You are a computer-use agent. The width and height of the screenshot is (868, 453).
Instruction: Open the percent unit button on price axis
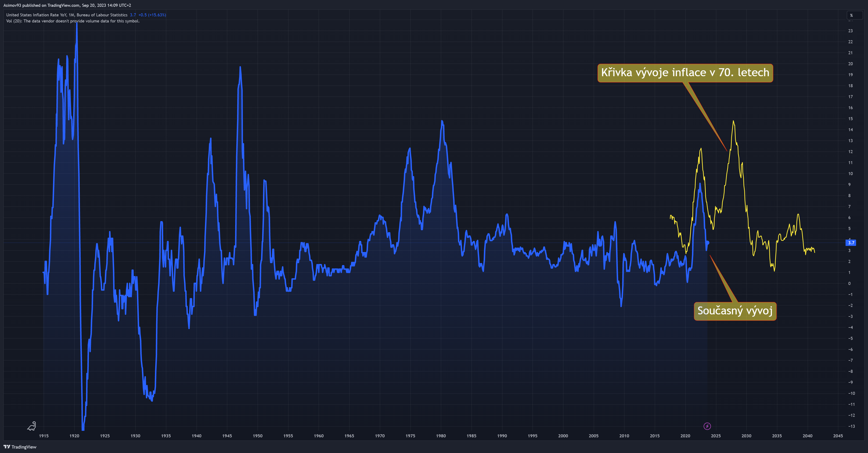(x=854, y=15)
